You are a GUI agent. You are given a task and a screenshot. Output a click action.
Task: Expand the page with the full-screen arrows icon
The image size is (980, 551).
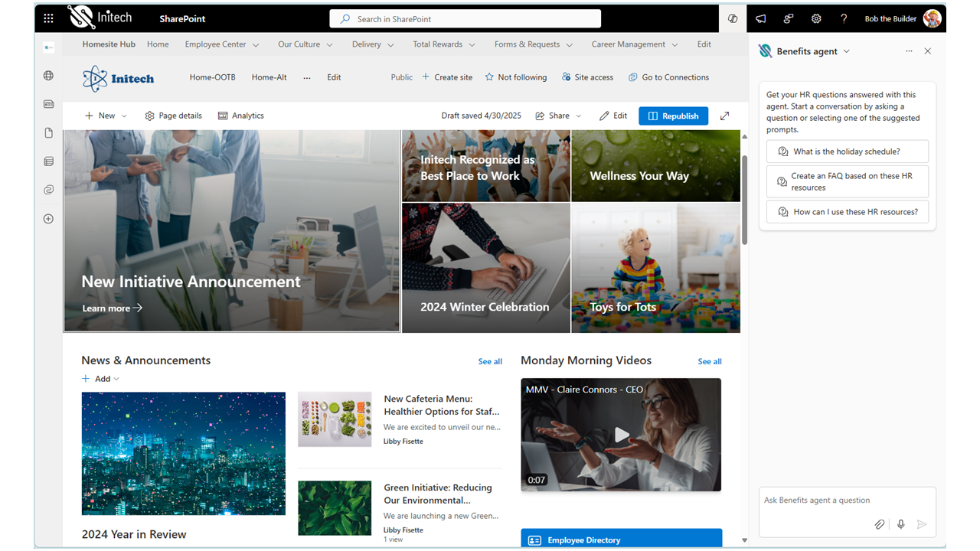(x=724, y=116)
